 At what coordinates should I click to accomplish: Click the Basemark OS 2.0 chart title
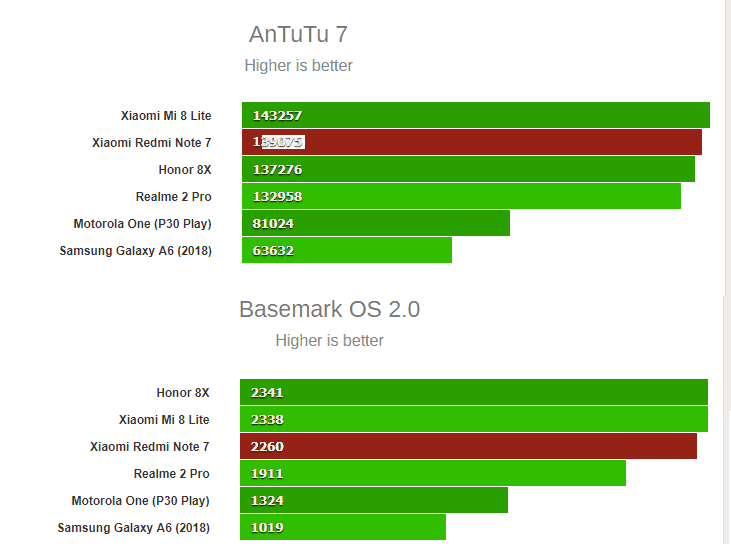pos(329,310)
